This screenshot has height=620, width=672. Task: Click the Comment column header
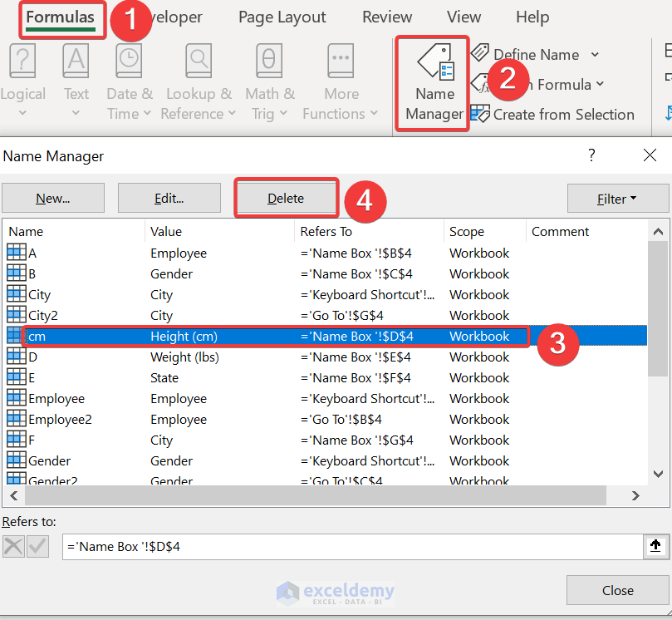[x=586, y=232]
